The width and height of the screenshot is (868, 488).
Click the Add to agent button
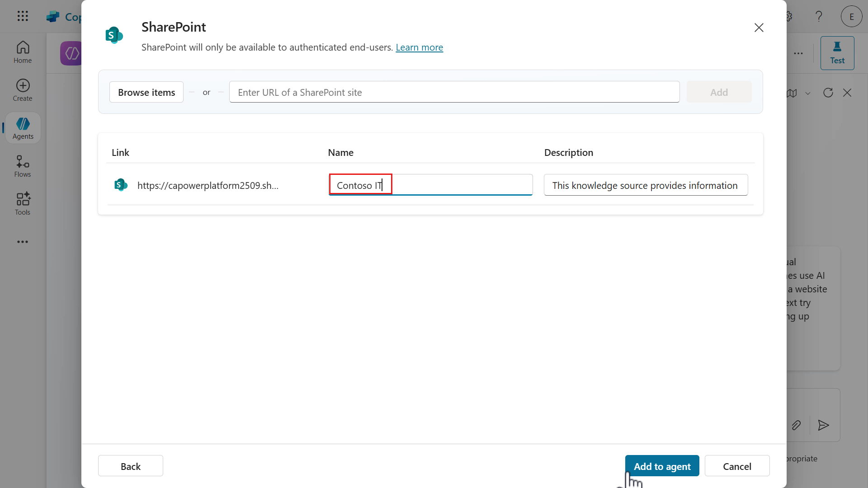(662, 465)
